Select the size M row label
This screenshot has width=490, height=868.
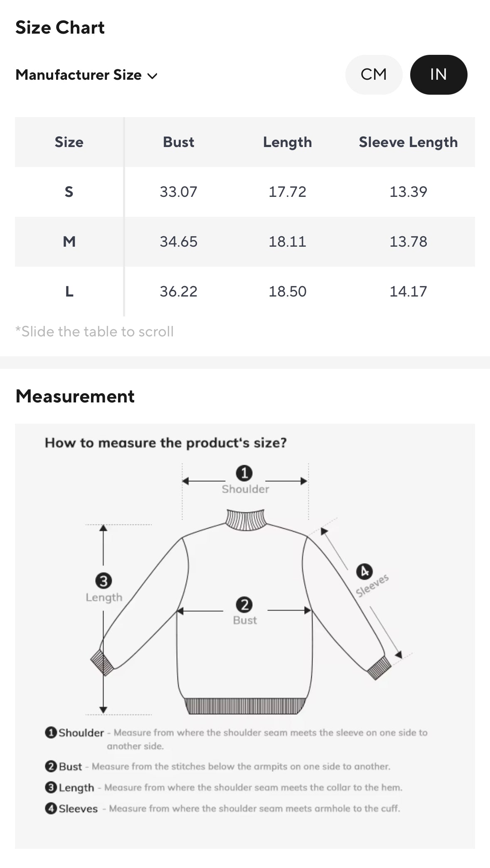point(69,242)
